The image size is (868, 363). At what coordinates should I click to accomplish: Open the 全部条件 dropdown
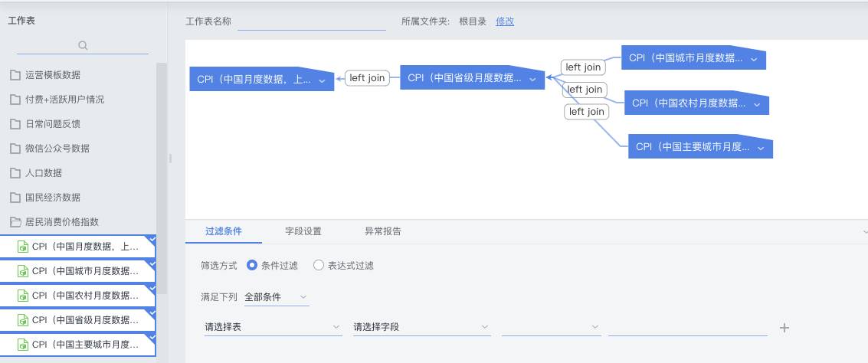click(x=277, y=297)
